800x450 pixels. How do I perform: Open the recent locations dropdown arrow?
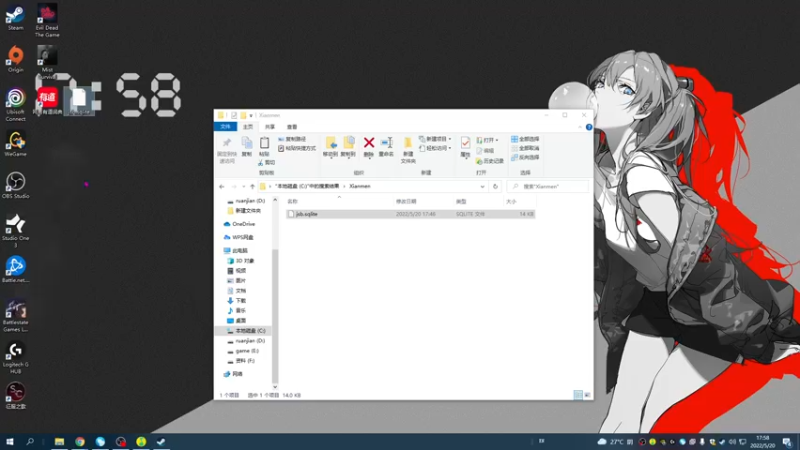pyautogui.click(x=243, y=187)
